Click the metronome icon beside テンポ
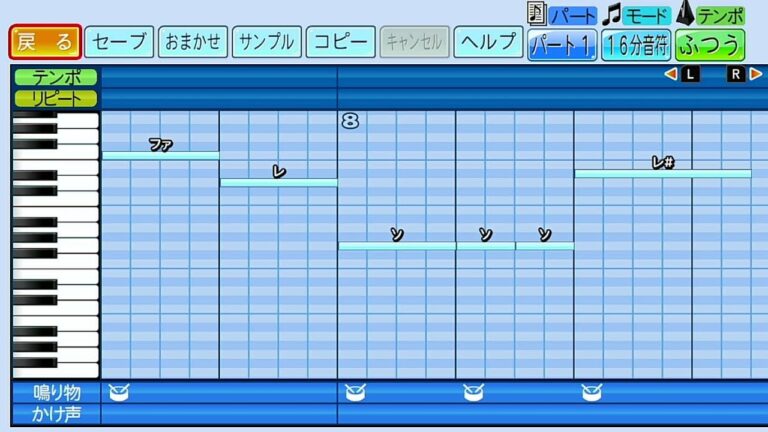 pos(685,15)
